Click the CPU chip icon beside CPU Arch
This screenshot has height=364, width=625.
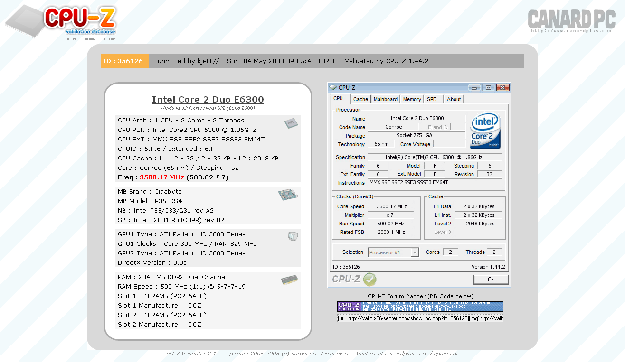291,123
